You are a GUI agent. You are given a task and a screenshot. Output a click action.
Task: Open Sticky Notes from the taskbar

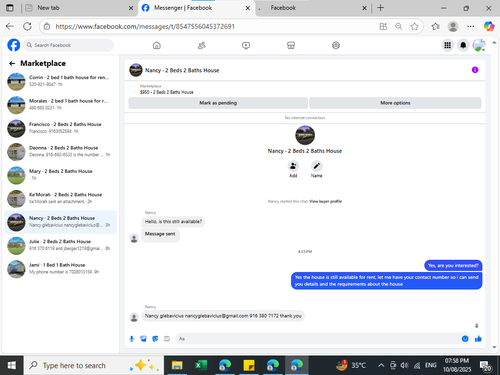(x=249, y=365)
